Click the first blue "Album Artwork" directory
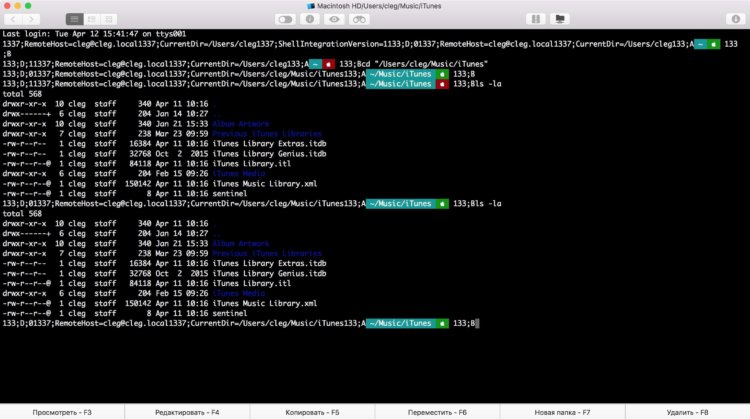 (241, 124)
